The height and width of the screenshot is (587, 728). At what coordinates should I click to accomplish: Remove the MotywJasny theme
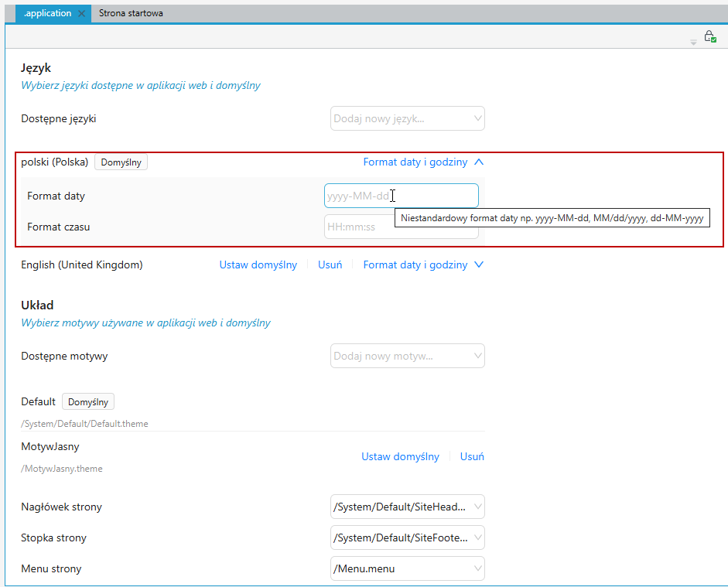pyautogui.click(x=472, y=456)
